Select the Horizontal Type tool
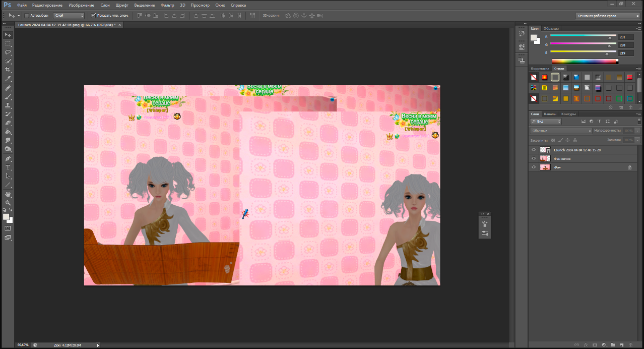Screen dimensions: 644x349 tap(8, 167)
